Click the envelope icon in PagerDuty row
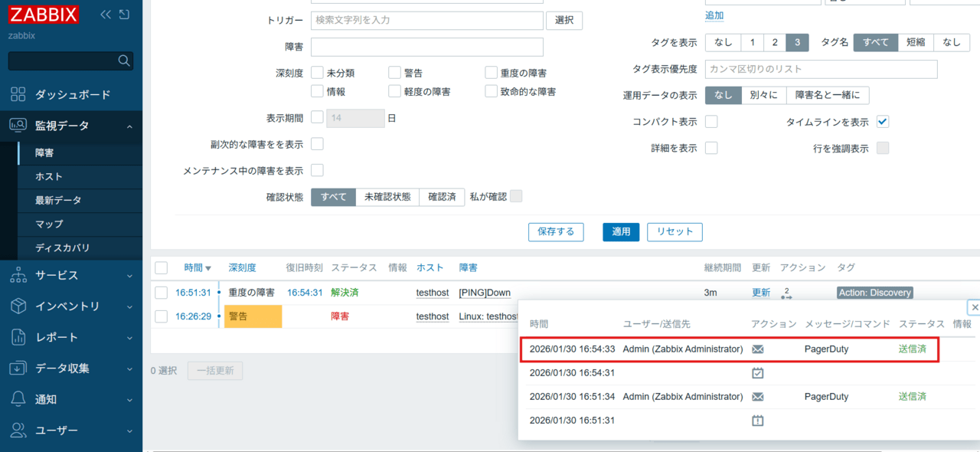This screenshot has height=452, width=980. [x=758, y=349]
